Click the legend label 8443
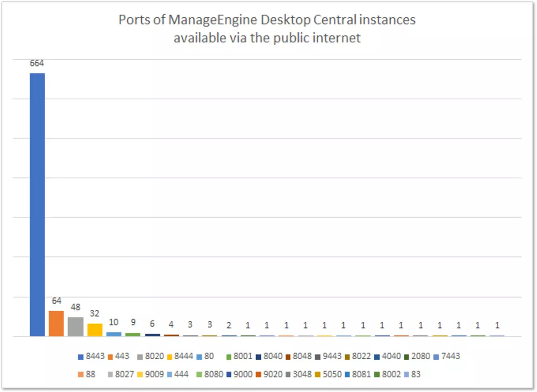537x392 pixels. pyautogui.click(x=95, y=356)
